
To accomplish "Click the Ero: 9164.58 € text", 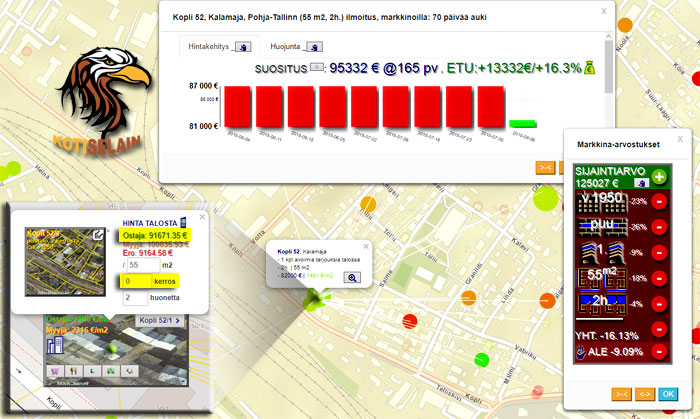I will point(147,253).
